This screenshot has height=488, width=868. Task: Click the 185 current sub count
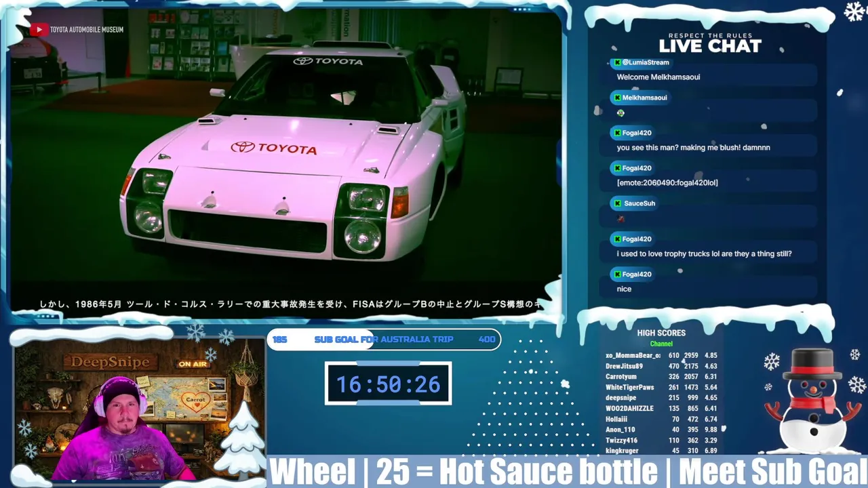pyautogui.click(x=280, y=340)
